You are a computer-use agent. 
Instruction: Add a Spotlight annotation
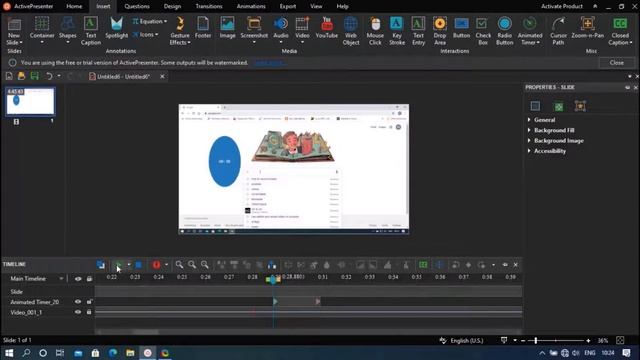116,28
